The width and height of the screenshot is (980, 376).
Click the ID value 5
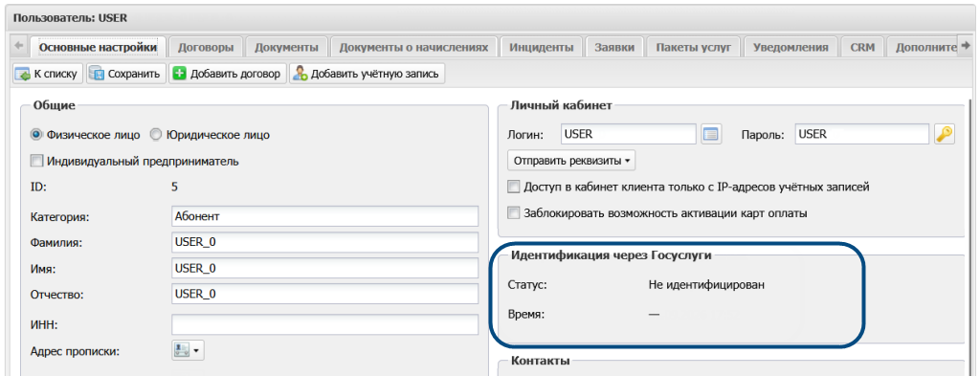coord(174,186)
